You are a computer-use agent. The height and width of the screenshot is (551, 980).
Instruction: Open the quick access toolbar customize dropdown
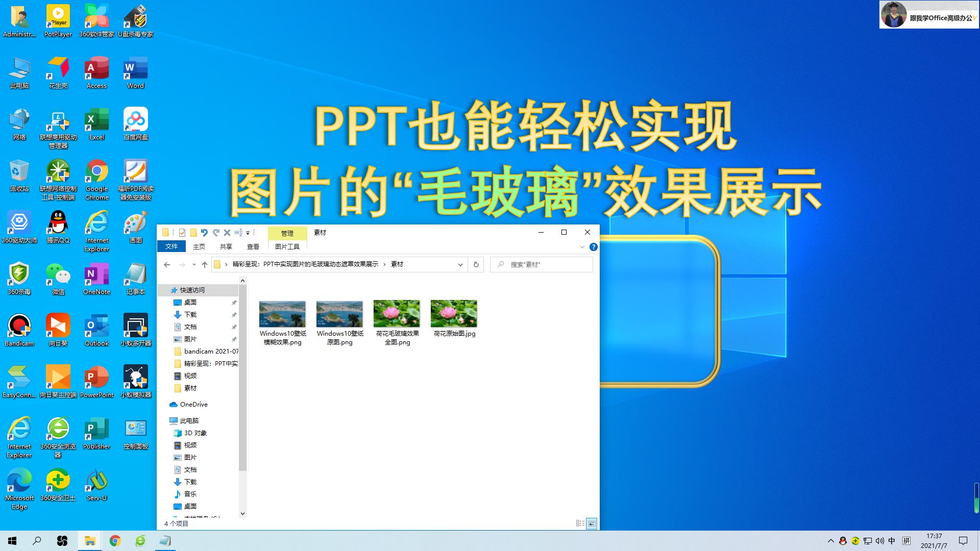(x=248, y=233)
